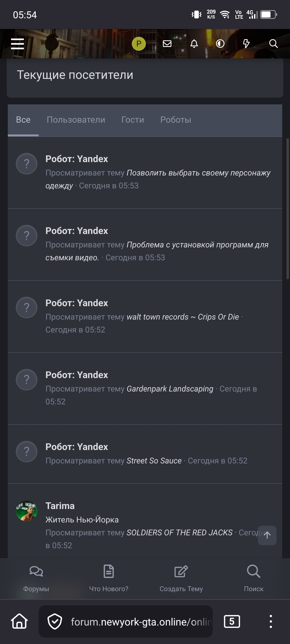Select the Все tab
Viewport: 290px width, 644px height.
point(23,120)
